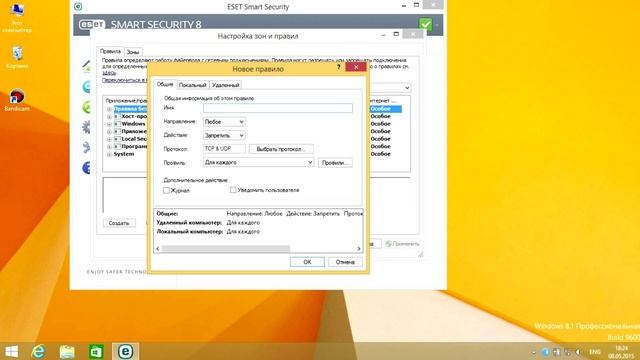This screenshot has height=360, width=640.
Task: Open the ESET help icon in sidebar
Action: [x=86, y=167]
